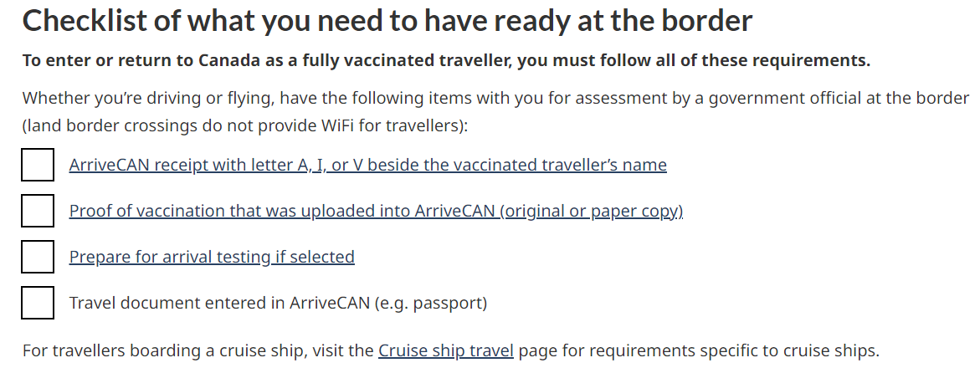
Task: Click "For travellers boarding a cruise ship" text
Action: tap(198, 350)
